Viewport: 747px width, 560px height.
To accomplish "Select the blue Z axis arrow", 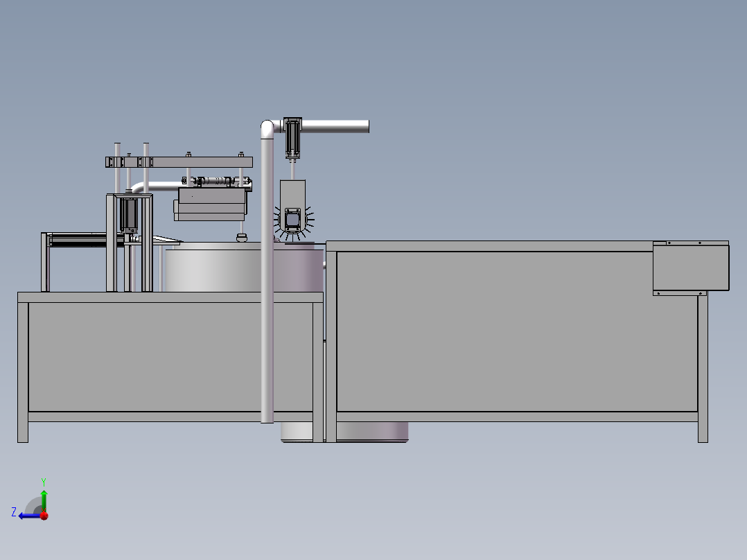I will coord(26,515).
